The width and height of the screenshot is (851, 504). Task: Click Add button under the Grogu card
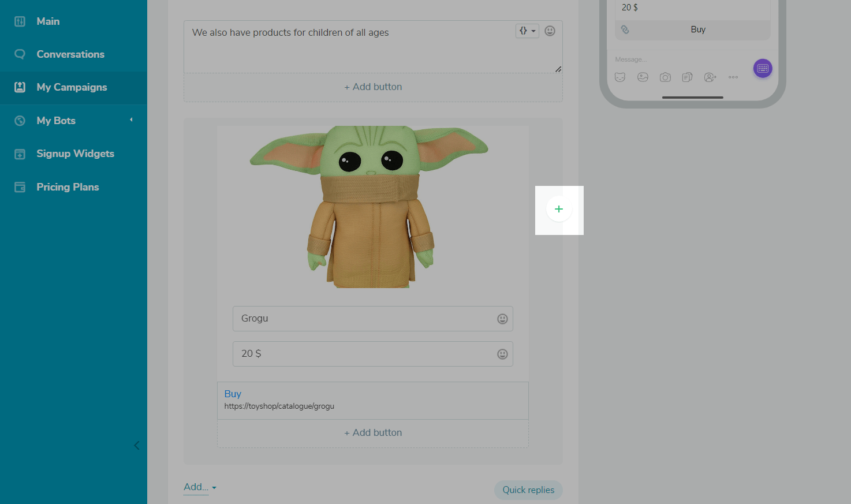click(373, 433)
